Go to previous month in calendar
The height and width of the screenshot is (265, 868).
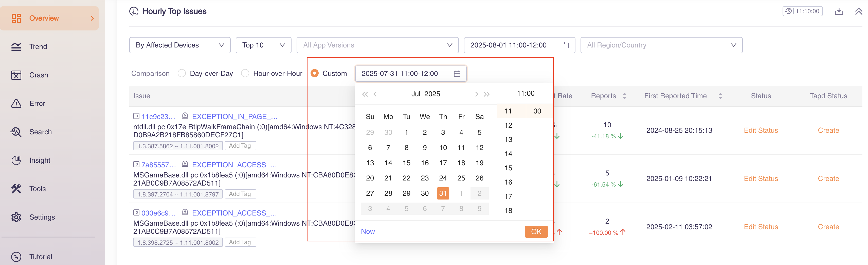click(375, 94)
